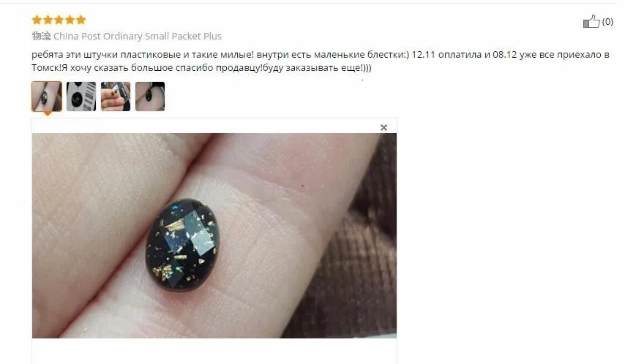This screenshot has width=625, height=364.
Task: Click the China Post Ordinary Small Packet Plus text
Action: pos(138,37)
